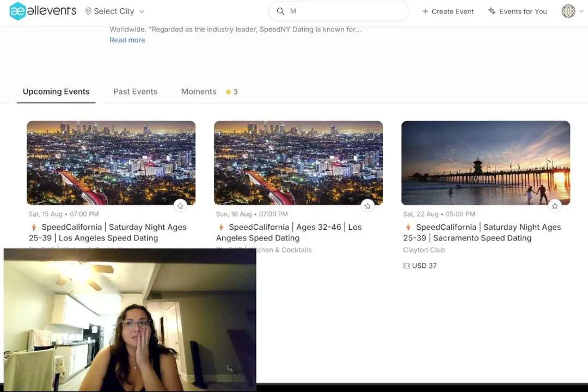The width and height of the screenshot is (588, 392).
Task: Open the Sat 15 Aug event skyline thumbnail
Action: pos(111,163)
